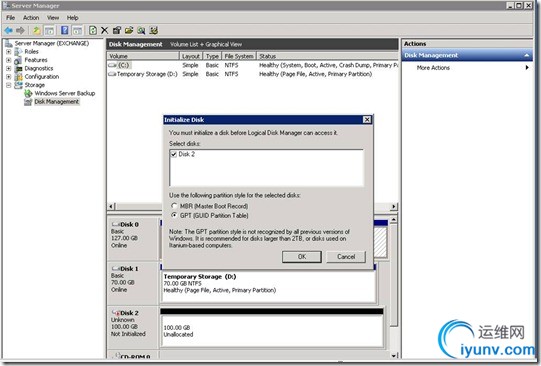Click the (C:) volume drive icon

pyautogui.click(x=112, y=65)
